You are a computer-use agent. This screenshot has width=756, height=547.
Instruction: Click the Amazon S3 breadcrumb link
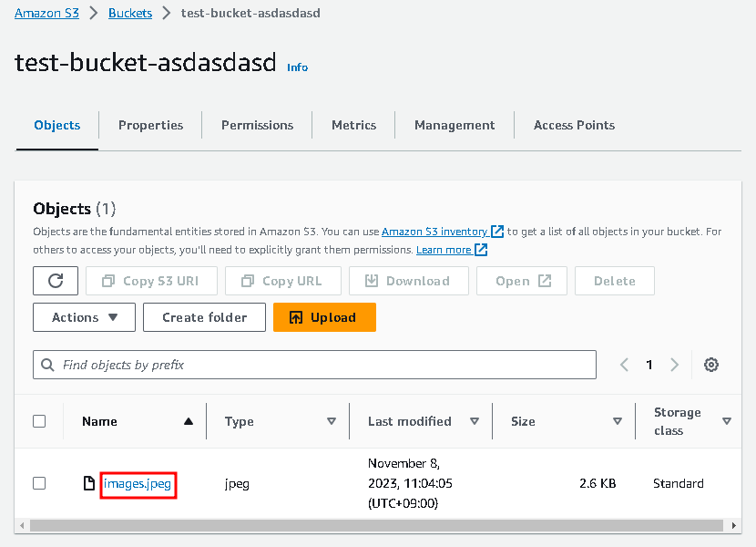[46, 13]
